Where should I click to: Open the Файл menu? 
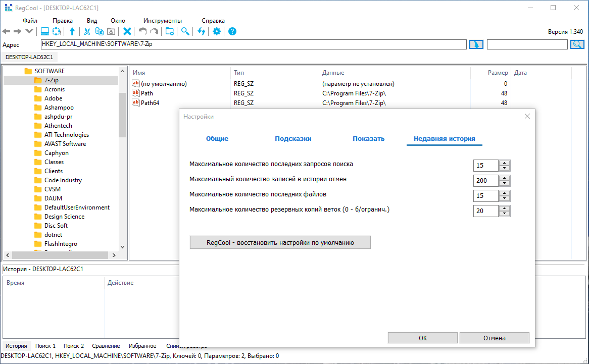tap(30, 21)
